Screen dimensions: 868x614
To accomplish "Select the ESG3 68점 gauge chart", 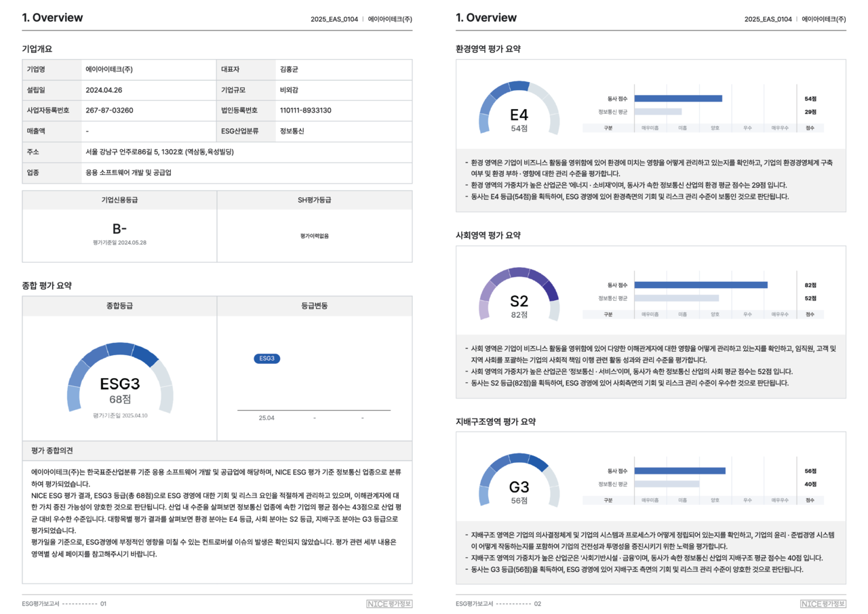I will 120,377.
